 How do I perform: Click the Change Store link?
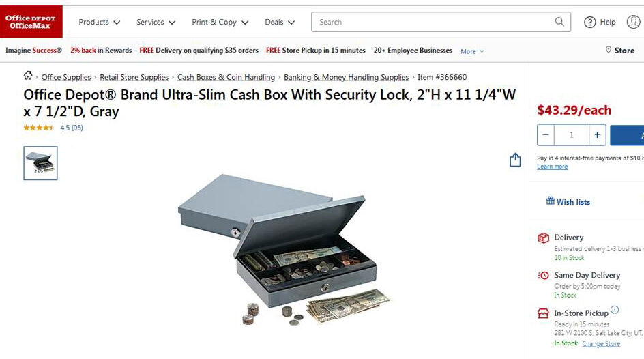click(x=601, y=344)
